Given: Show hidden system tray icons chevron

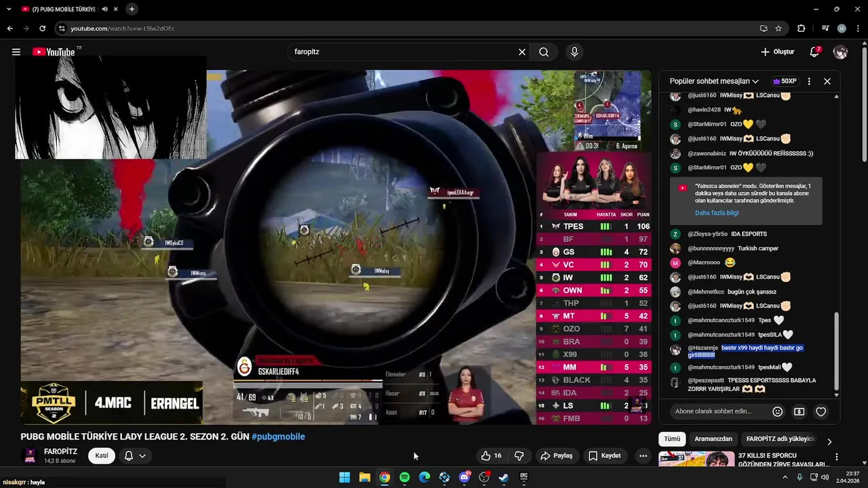Looking at the screenshot, I should (785, 477).
